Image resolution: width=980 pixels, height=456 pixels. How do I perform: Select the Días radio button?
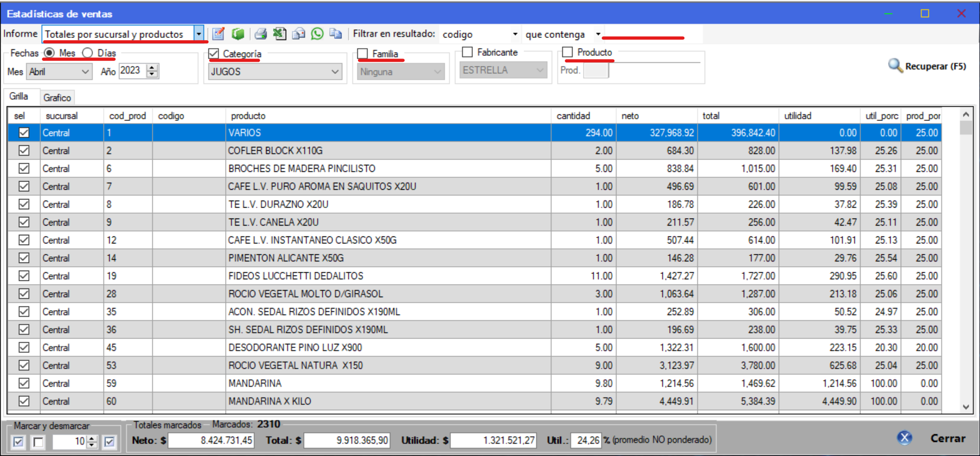88,53
